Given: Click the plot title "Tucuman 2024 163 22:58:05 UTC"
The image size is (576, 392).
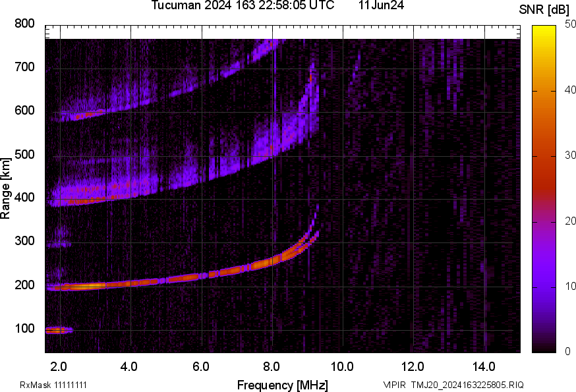Looking at the screenshot, I should (x=243, y=5).
